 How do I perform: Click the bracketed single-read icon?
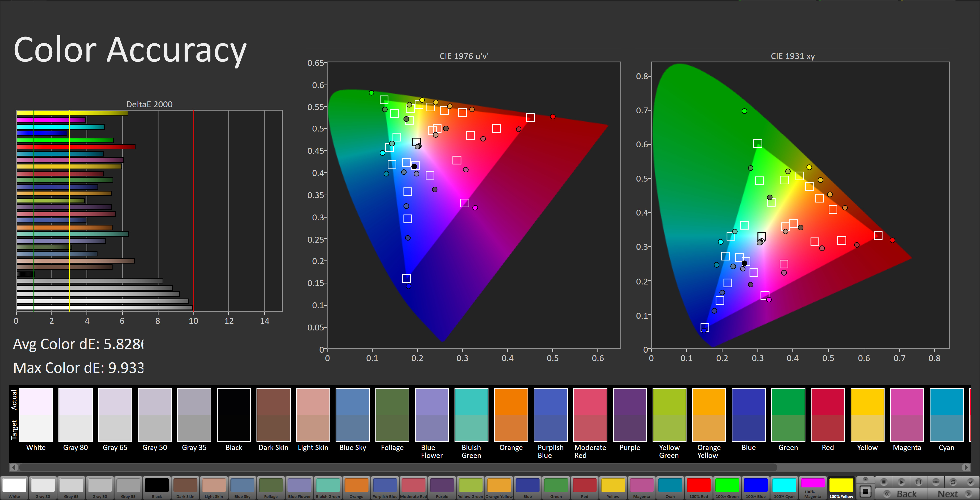[x=918, y=482]
